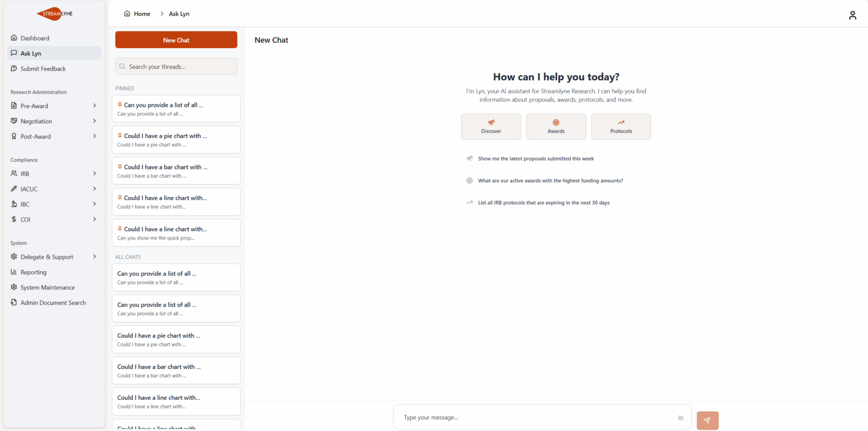The image size is (868, 431).
Task: Click the user profile icon
Action: (852, 15)
